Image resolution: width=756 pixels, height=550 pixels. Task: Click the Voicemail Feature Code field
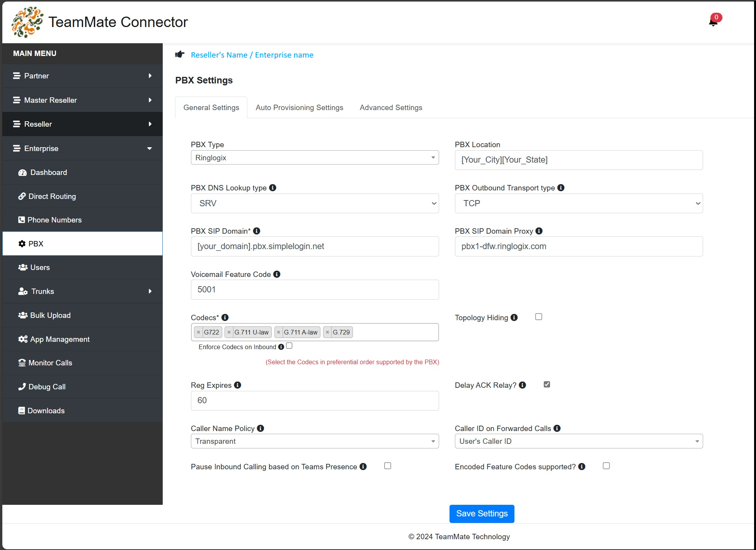tap(315, 290)
